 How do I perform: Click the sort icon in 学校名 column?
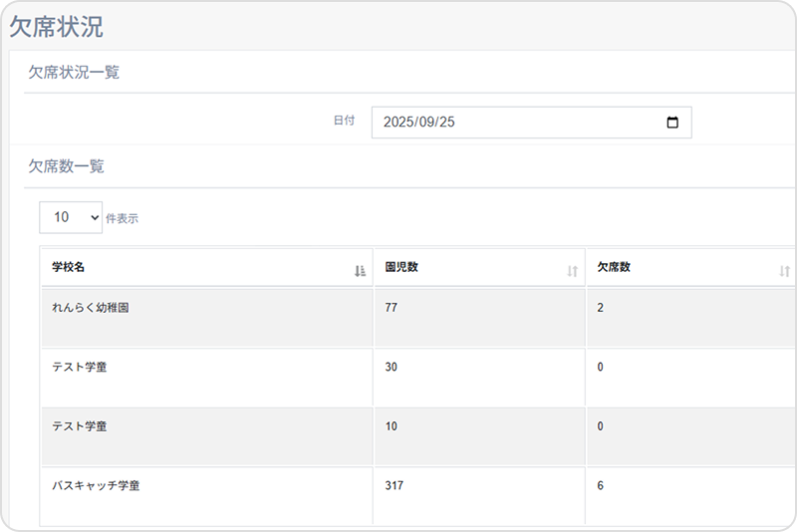[360, 271]
